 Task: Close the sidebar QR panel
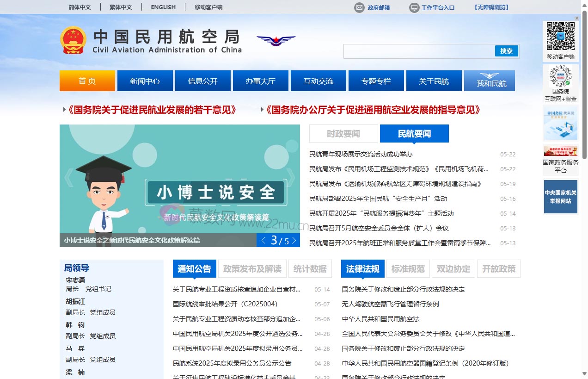[576, 18]
